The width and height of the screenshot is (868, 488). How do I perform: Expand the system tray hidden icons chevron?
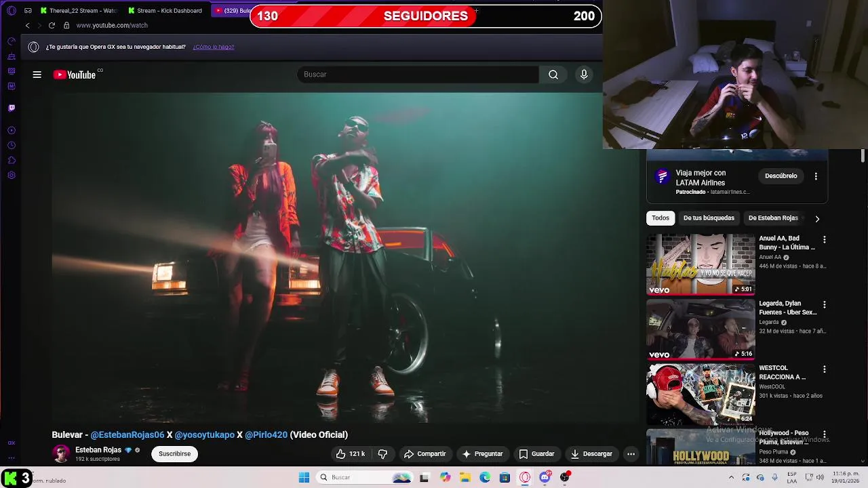click(x=731, y=477)
